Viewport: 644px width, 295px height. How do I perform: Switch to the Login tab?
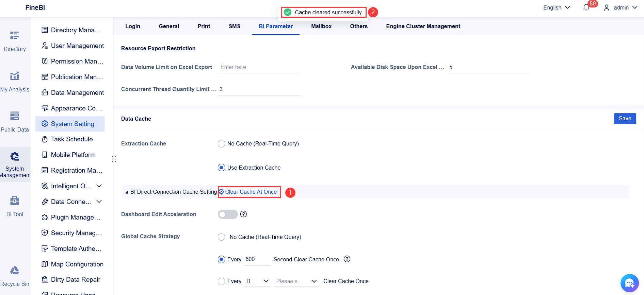coord(133,26)
